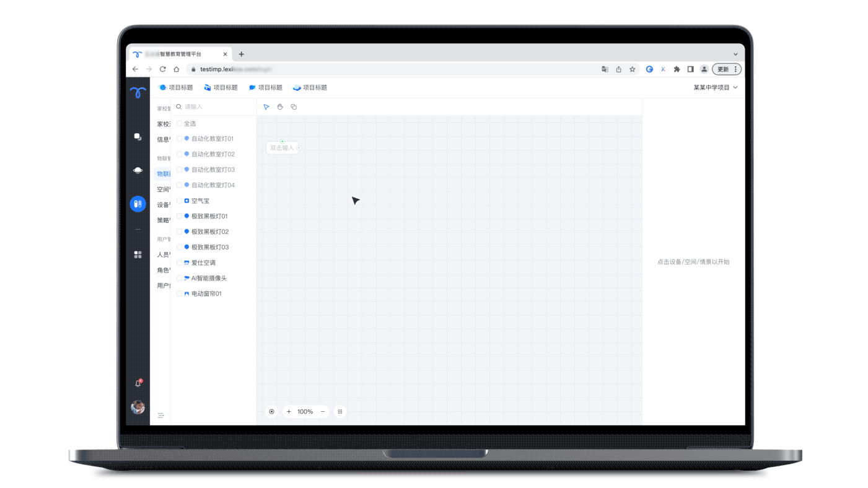Open the third 项目标题 tab

[265, 88]
